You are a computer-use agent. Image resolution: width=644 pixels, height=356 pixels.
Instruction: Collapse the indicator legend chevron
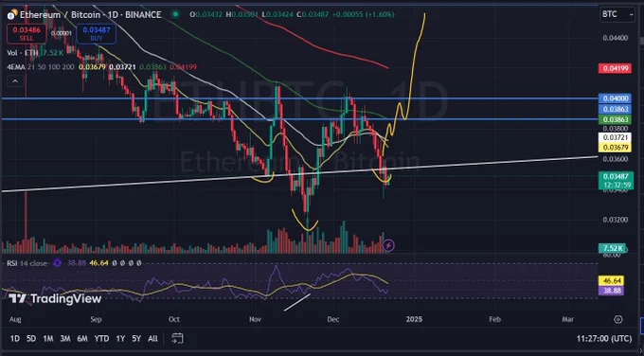tap(15, 81)
